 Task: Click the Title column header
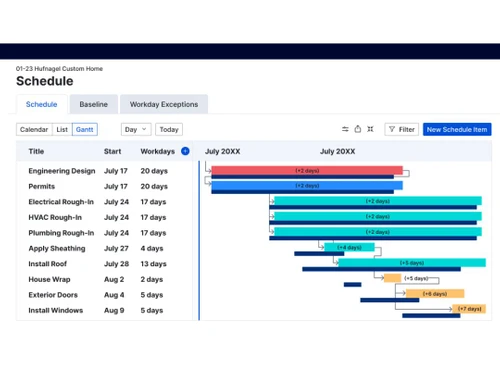36,151
